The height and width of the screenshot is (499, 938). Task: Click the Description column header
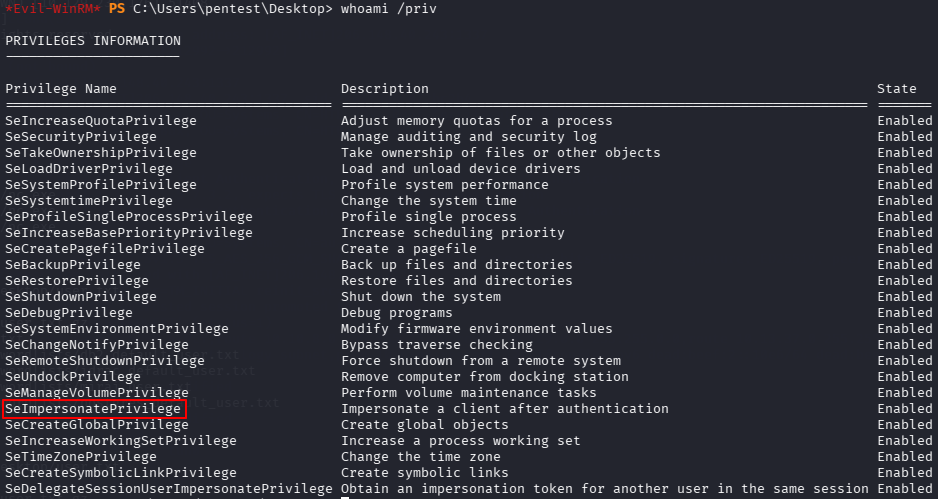pos(385,89)
